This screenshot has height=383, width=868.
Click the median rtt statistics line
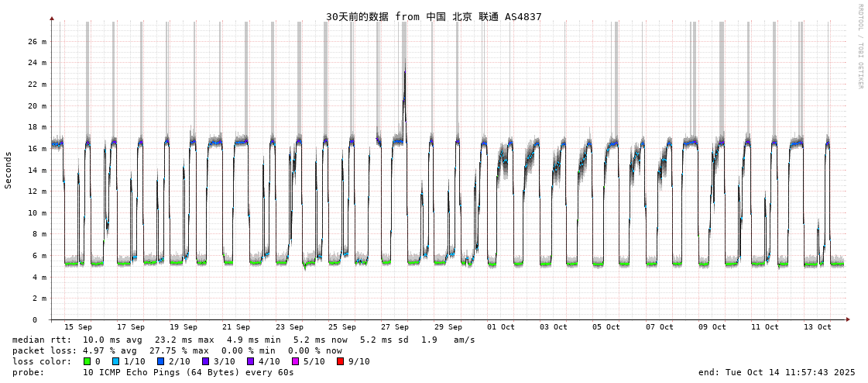(244, 340)
